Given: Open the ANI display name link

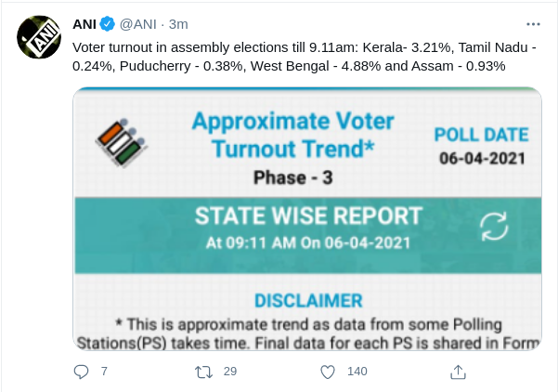Looking at the screenshot, I should 84,24.
